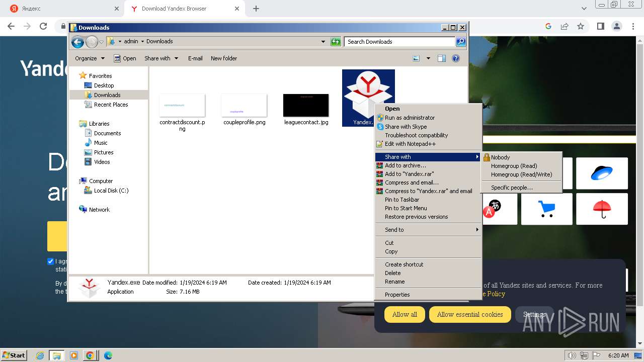Select Pin to Taskbar

402,200
